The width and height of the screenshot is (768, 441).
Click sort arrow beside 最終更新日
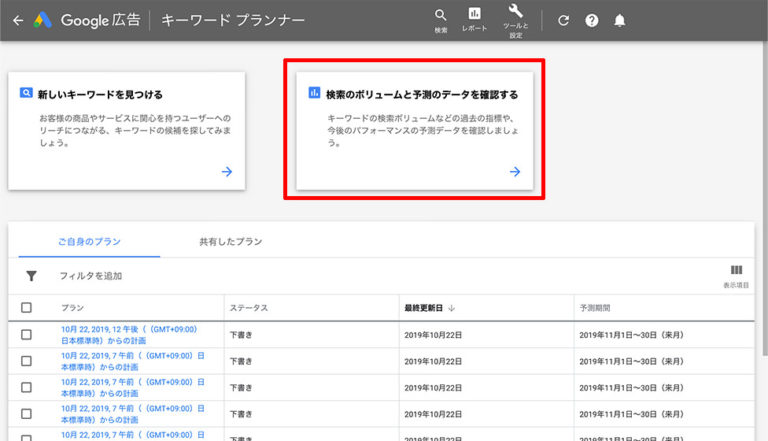[x=452, y=308]
